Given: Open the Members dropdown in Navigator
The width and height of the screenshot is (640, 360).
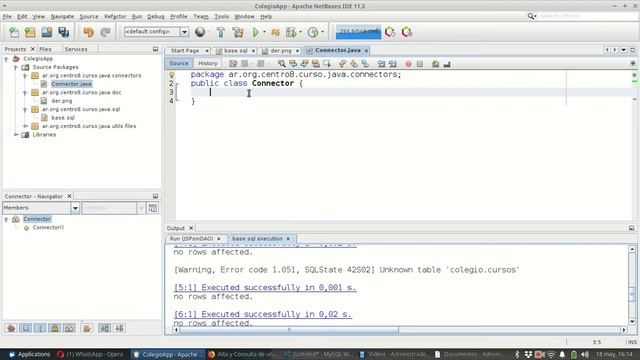Looking at the screenshot, I should tap(75, 208).
